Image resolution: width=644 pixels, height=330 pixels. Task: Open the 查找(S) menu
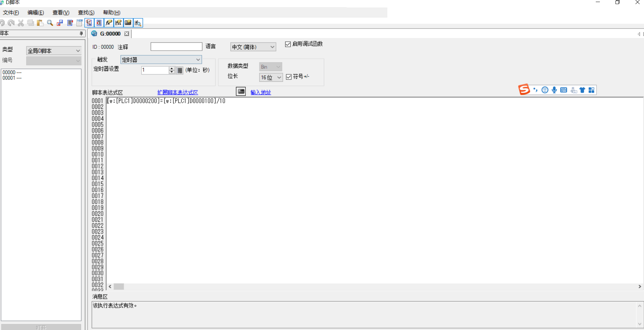pyautogui.click(x=86, y=13)
